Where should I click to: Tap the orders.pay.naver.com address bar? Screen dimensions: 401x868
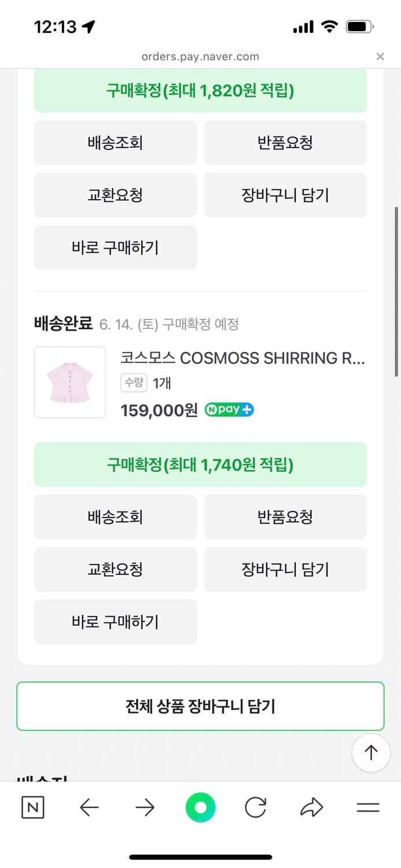pos(200,57)
